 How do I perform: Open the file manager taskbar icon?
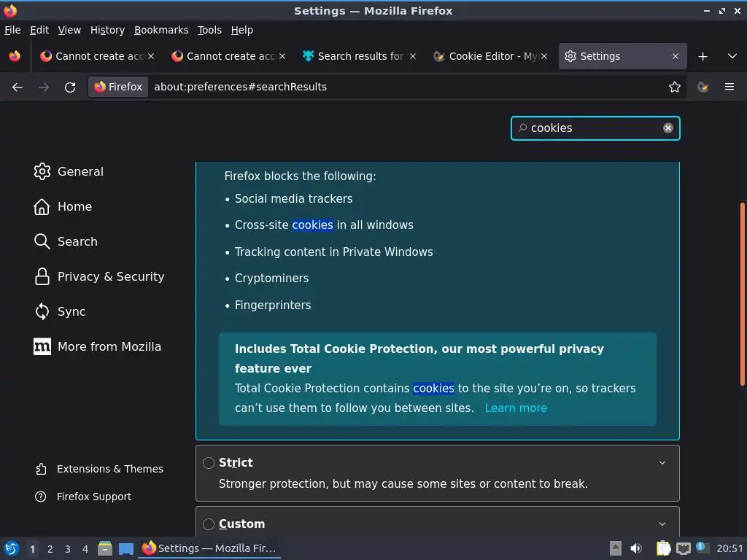[x=105, y=548]
